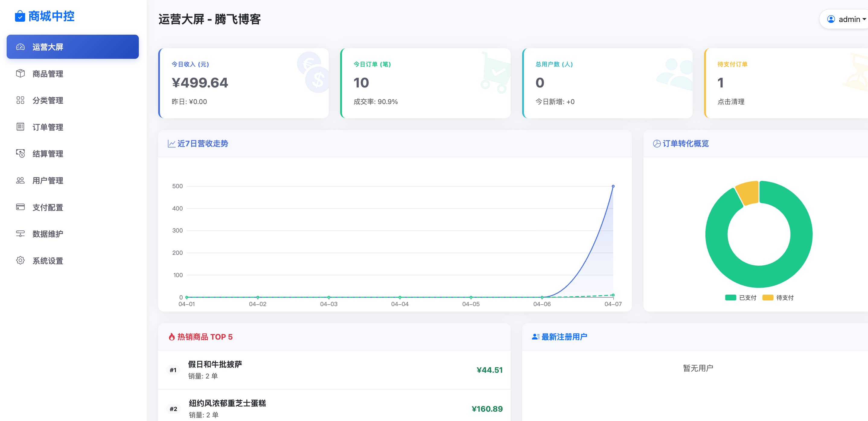This screenshot has height=421, width=868.
Task: Select the 运营大屏 dashboard gauge icon
Action: (21, 47)
